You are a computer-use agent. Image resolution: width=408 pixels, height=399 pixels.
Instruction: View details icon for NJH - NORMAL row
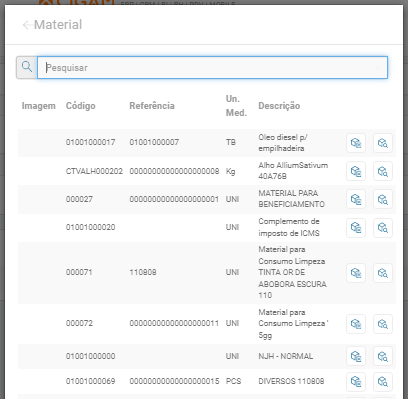click(383, 356)
